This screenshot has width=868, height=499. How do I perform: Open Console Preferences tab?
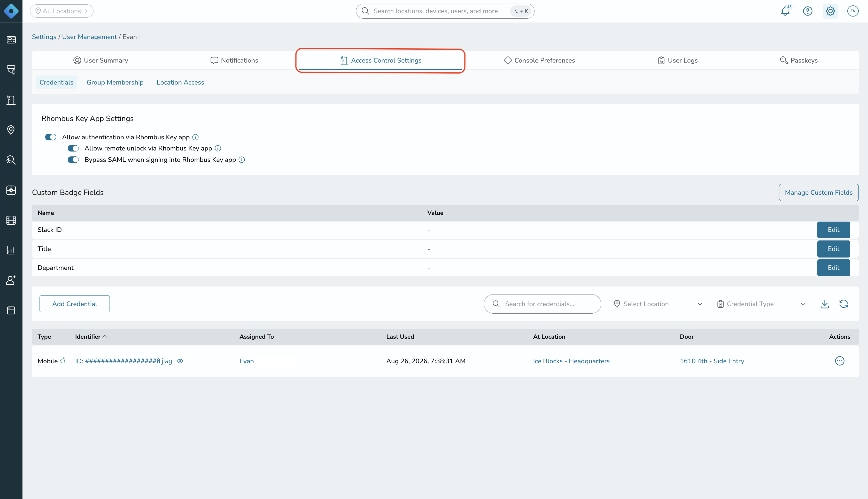click(539, 60)
